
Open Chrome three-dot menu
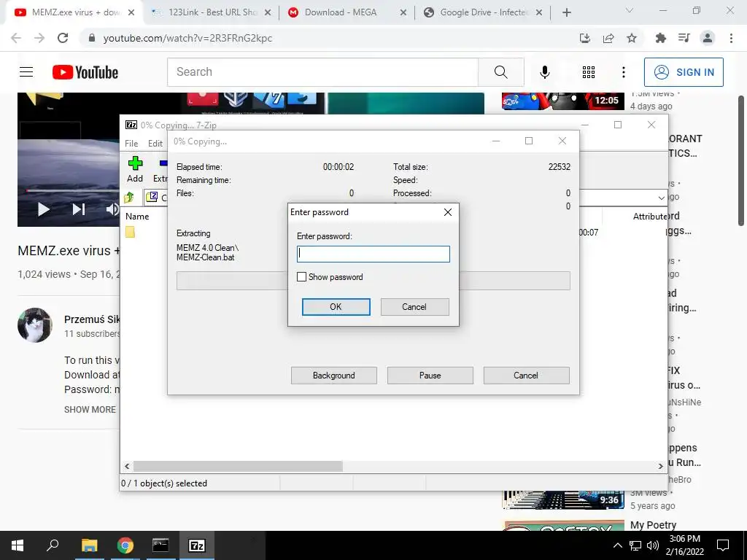coord(731,38)
